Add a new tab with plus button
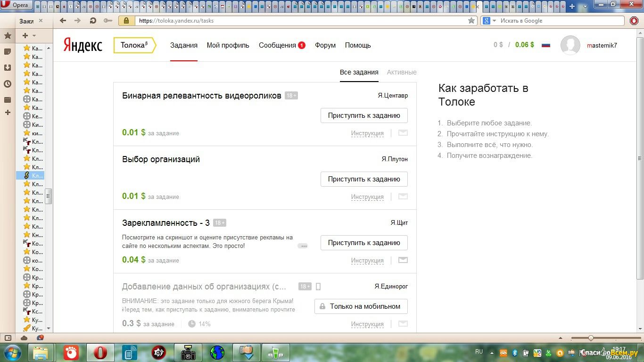 [572, 6]
